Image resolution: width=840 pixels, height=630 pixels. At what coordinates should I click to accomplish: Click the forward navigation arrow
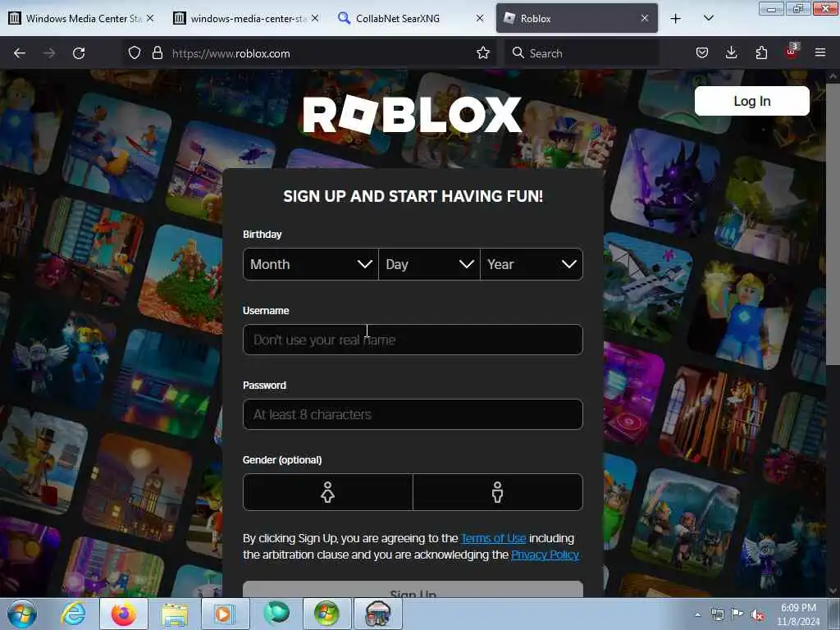tap(49, 53)
